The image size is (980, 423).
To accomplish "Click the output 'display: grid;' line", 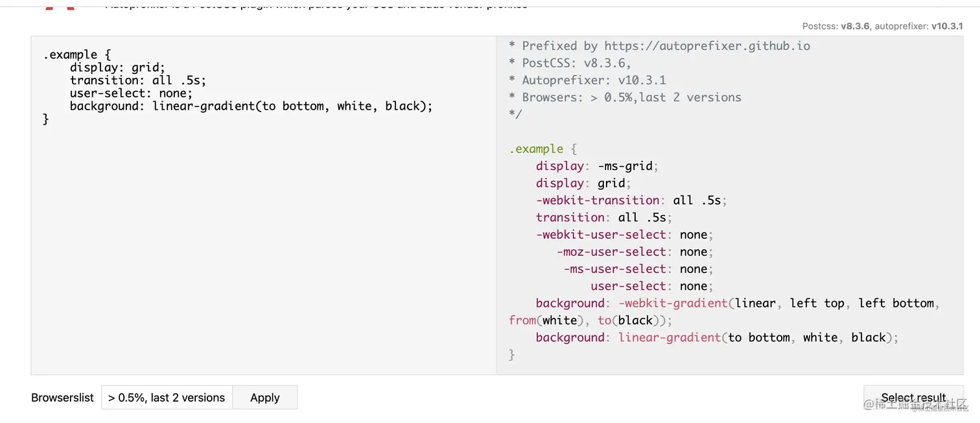I will click(583, 183).
